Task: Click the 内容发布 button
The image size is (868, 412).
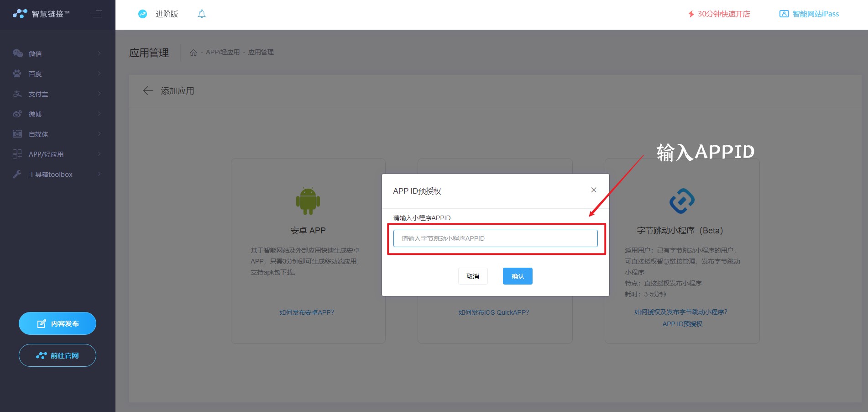Action: [58, 323]
